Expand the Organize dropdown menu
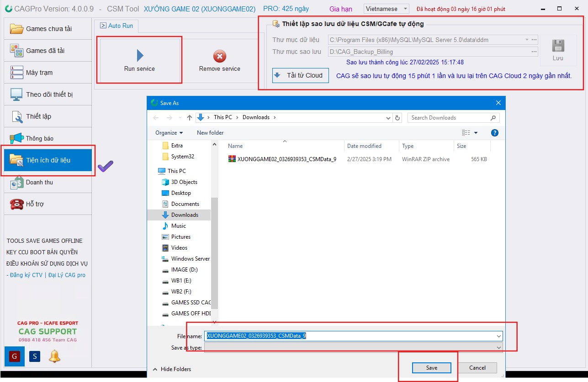588x382 pixels. (169, 133)
